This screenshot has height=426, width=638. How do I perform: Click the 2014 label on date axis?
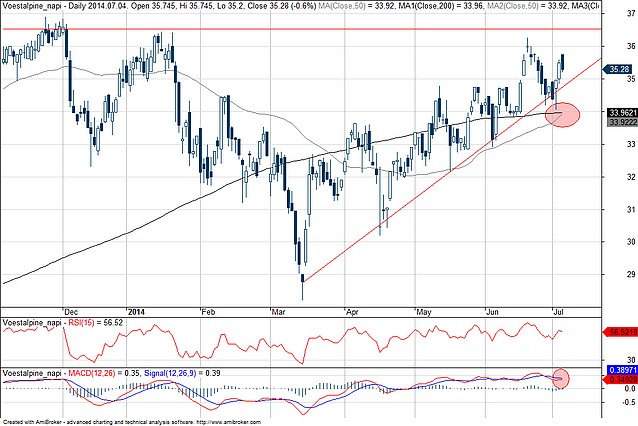pos(136,312)
